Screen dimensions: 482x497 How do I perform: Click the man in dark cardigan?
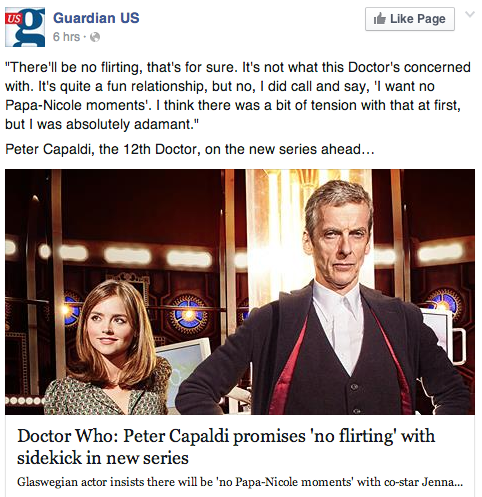coord(330,300)
